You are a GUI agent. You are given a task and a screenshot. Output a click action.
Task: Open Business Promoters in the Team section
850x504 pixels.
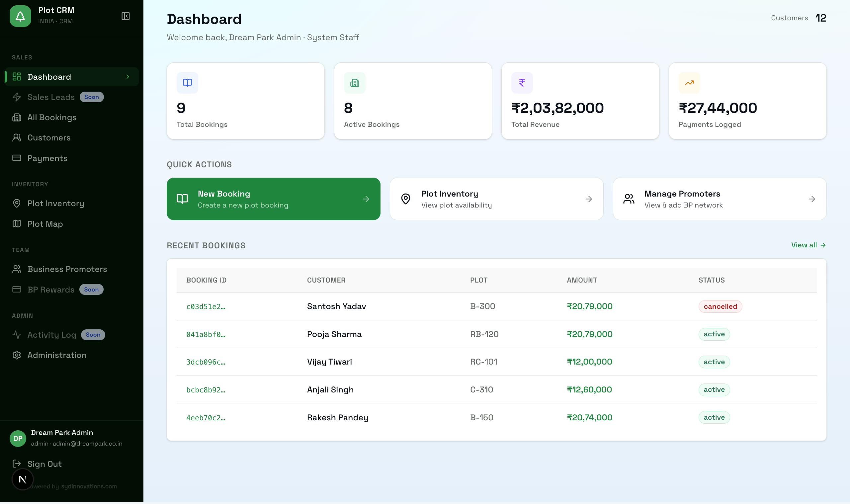(72, 270)
